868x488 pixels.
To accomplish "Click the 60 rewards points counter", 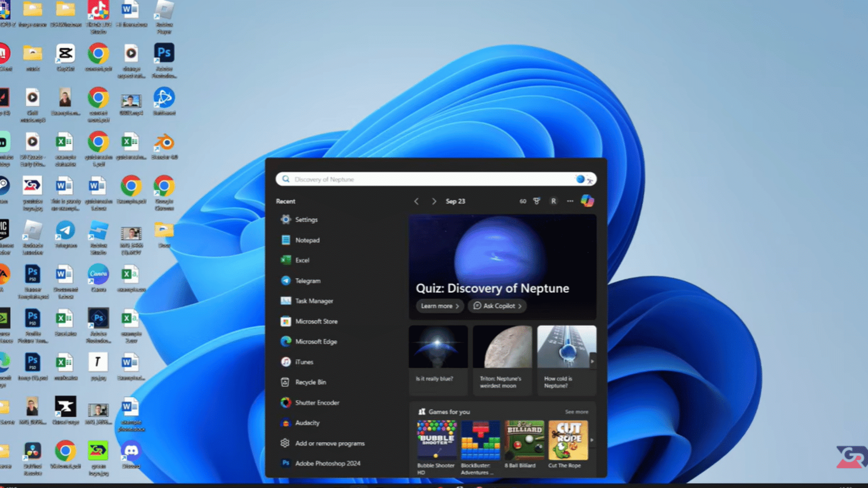I will (x=523, y=201).
